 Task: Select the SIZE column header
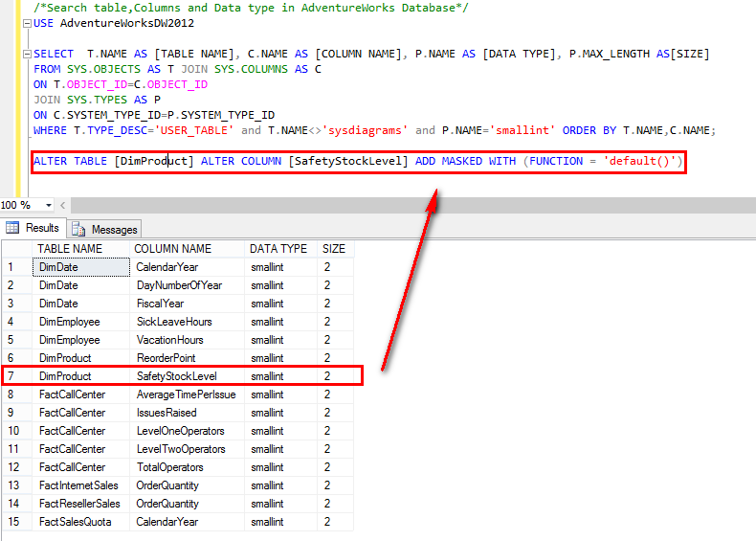point(335,249)
